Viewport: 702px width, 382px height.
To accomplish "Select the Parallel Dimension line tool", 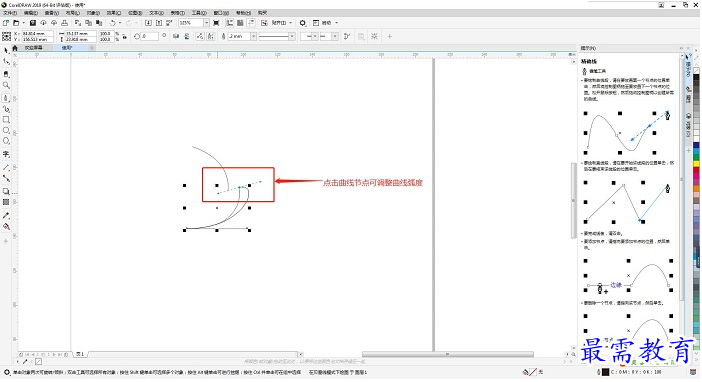I will tap(6, 167).
